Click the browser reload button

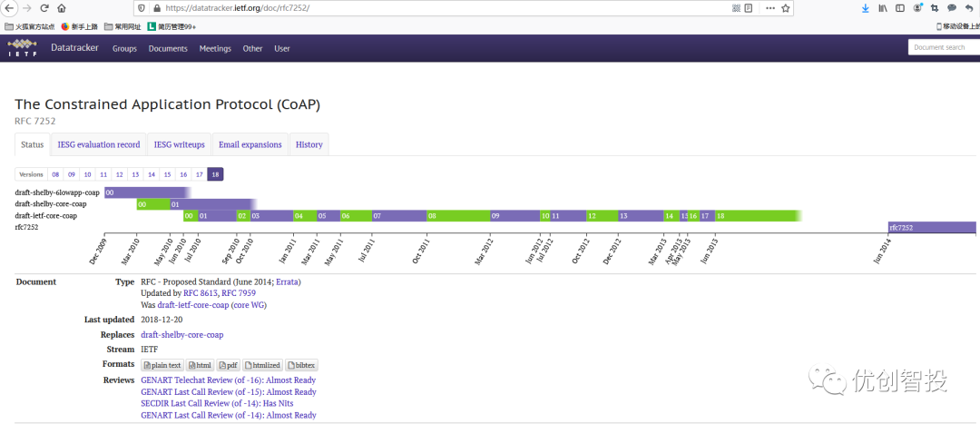(44, 8)
